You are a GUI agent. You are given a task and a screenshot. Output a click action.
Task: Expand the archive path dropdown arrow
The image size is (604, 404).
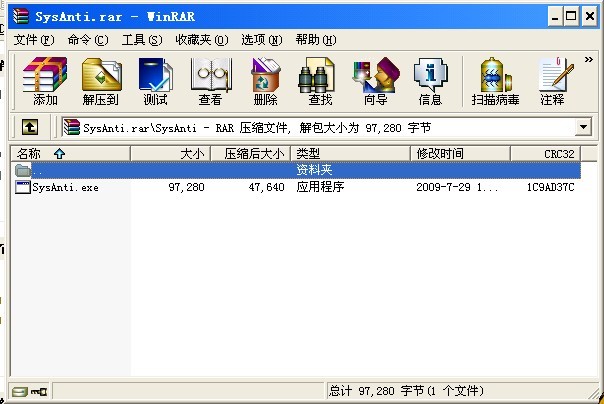tap(583, 127)
